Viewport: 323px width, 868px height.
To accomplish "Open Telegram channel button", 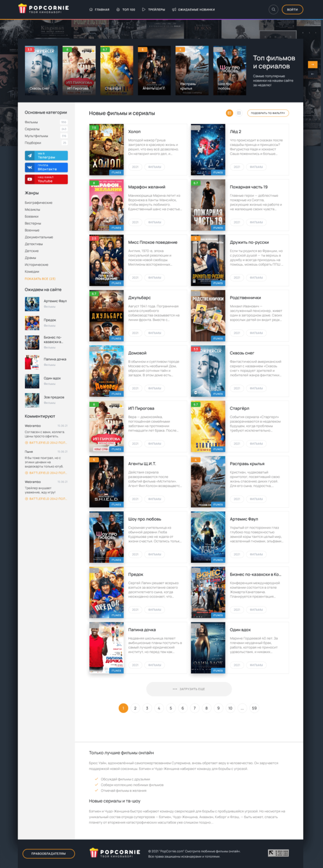I will [x=46, y=156].
